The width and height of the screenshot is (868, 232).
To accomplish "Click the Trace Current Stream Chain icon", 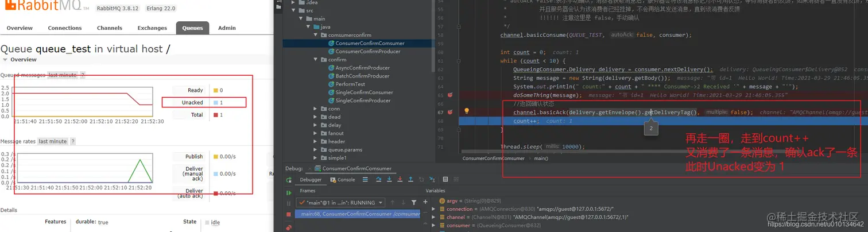I will click(x=456, y=179).
